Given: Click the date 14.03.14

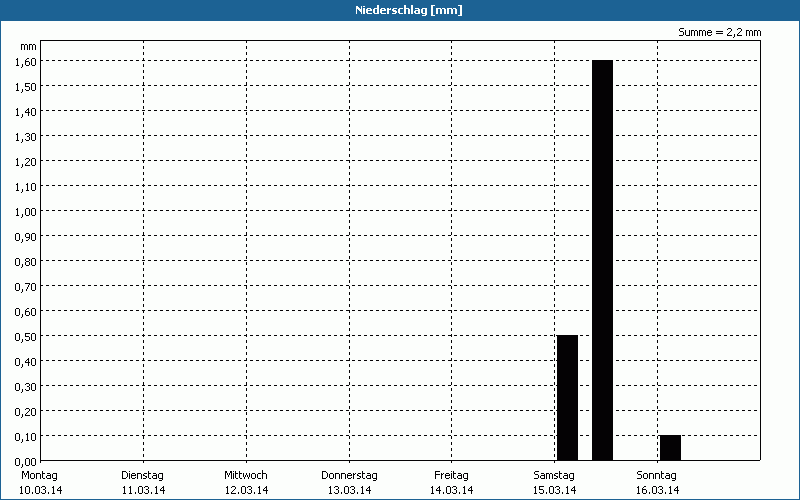Looking at the screenshot, I should click(x=451, y=491).
